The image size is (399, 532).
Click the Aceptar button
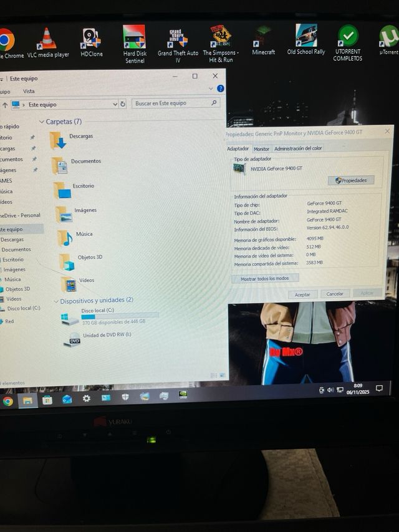(x=302, y=294)
